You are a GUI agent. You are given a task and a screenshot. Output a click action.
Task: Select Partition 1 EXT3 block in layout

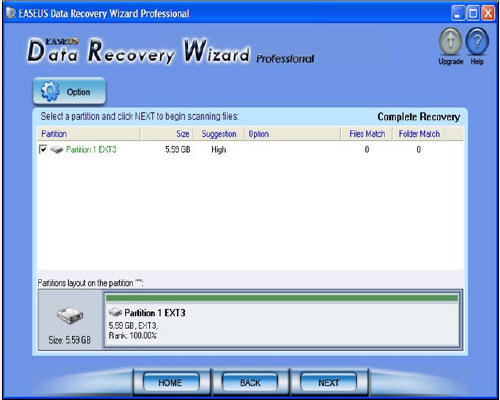pos(282,320)
